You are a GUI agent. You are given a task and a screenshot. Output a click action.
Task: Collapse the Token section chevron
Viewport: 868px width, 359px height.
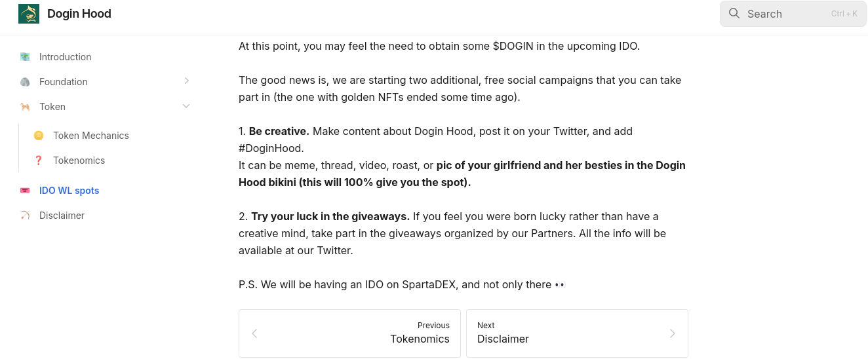click(186, 106)
